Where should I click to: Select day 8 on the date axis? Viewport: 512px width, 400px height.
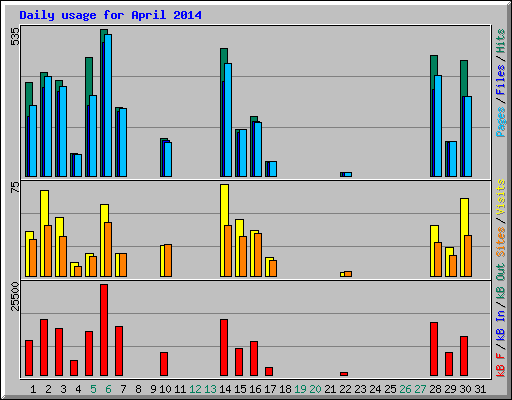click(x=138, y=389)
